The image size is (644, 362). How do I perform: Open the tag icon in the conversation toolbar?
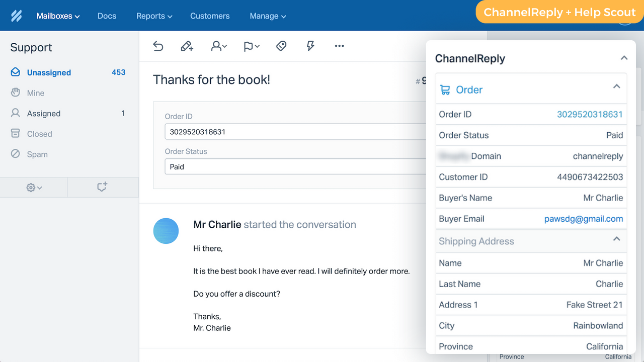pyautogui.click(x=281, y=46)
